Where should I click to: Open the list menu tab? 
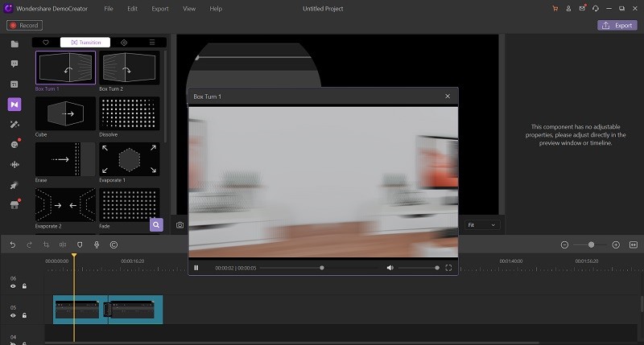152,43
